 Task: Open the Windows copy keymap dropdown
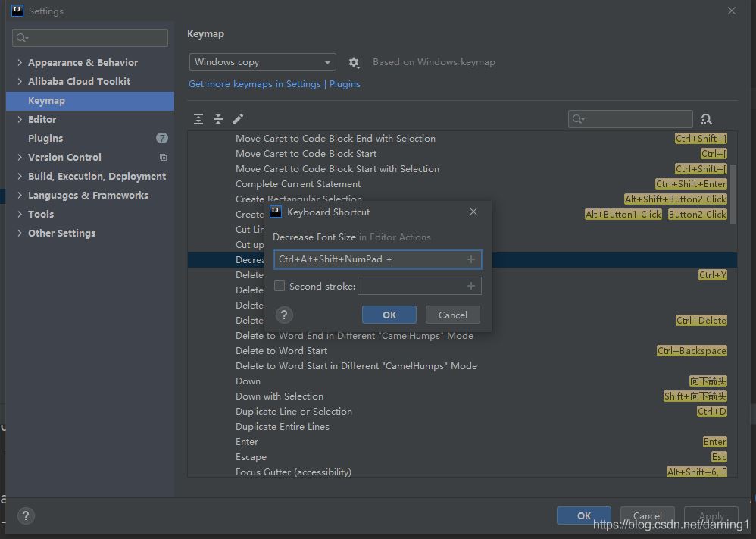(262, 62)
